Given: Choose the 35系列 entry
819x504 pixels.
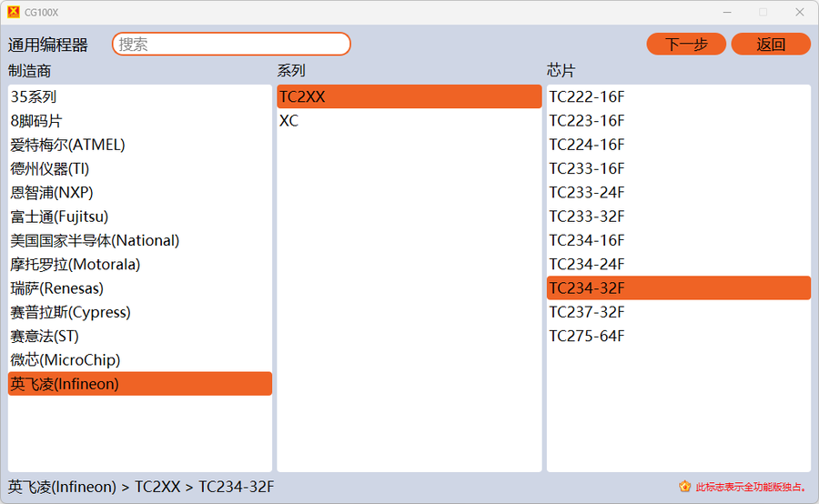Looking at the screenshot, I should (x=34, y=96).
